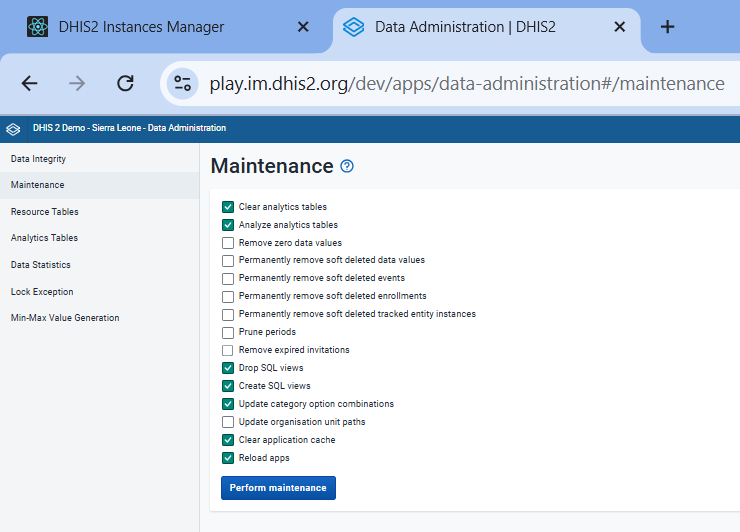
Task: Reload the page with the refresh icon
Action: 125,84
